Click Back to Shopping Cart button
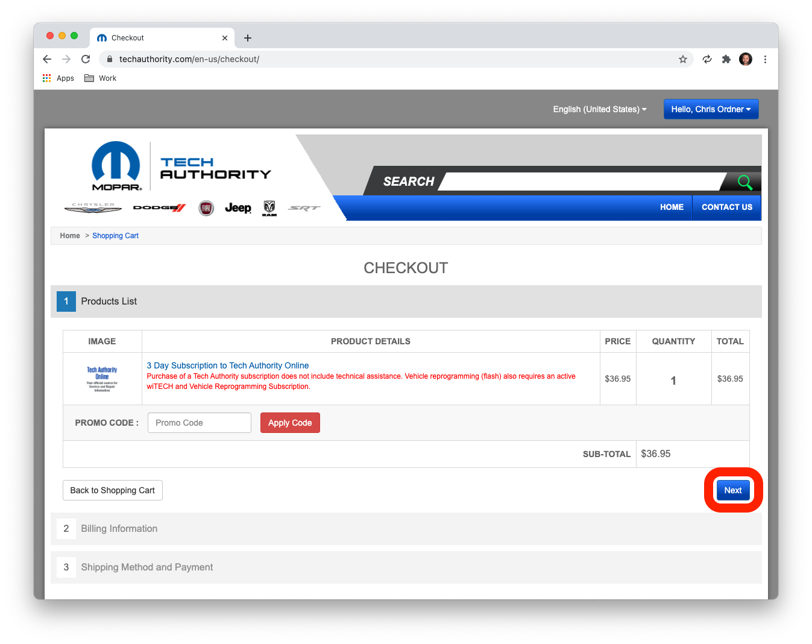 pyautogui.click(x=113, y=490)
